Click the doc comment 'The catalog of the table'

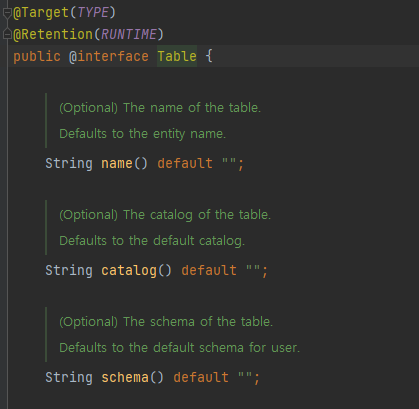click(x=197, y=215)
